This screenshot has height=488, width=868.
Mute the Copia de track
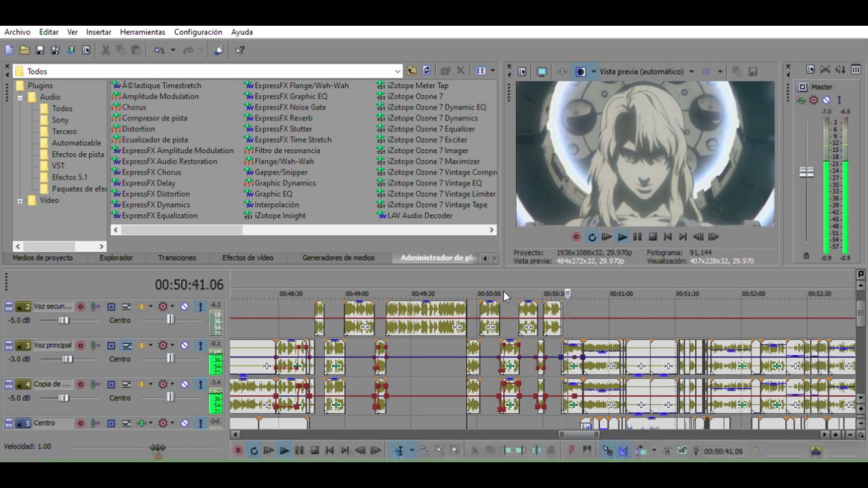pyautogui.click(x=184, y=384)
